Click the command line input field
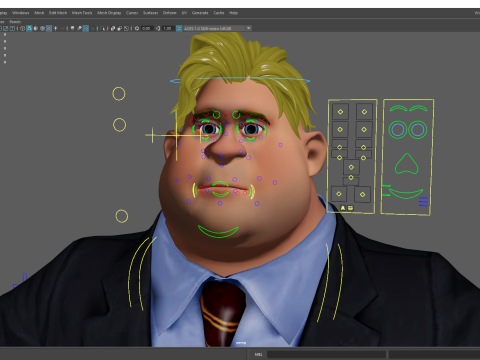This screenshot has width=480, height=360. 326,354
